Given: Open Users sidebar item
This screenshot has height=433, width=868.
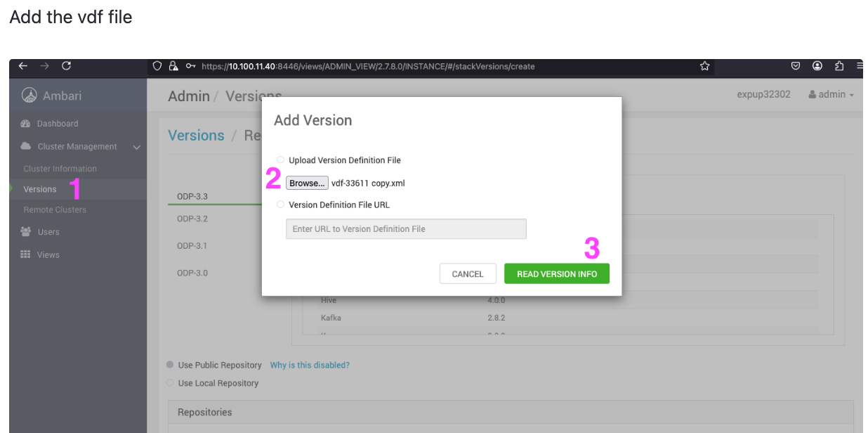Looking at the screenshot, I should [48, 232].
